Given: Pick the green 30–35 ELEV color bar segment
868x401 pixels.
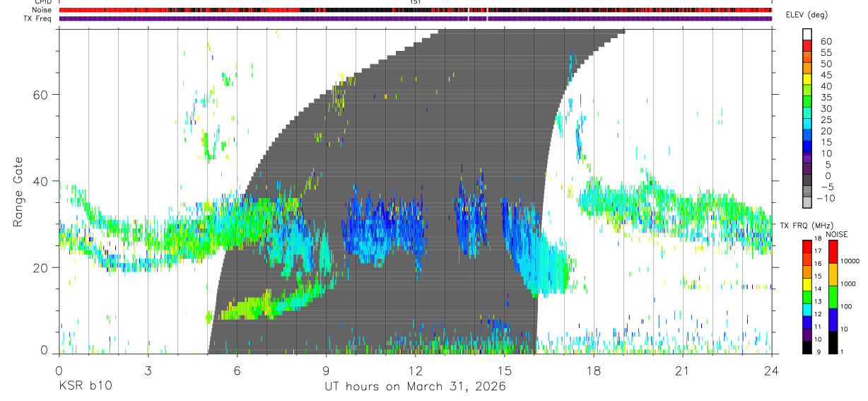Looking at the screenshot, I should pos(807,103).
